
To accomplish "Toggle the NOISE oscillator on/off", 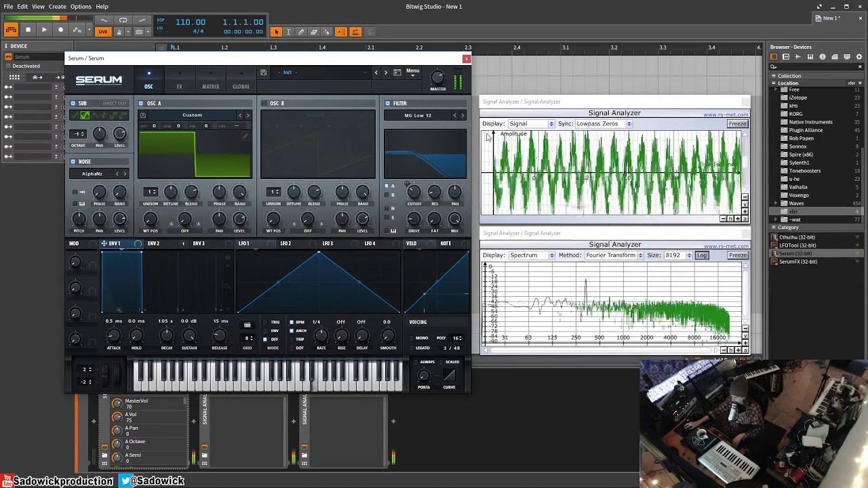I will (x=74, y=162).
